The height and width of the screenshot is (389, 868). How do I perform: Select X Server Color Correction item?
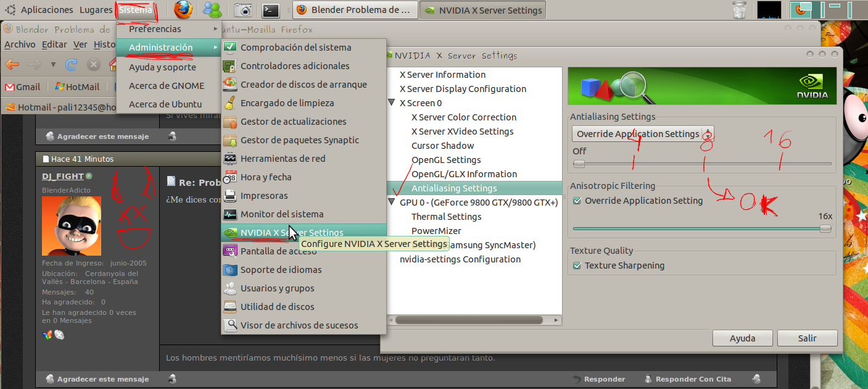click(464, 117)
